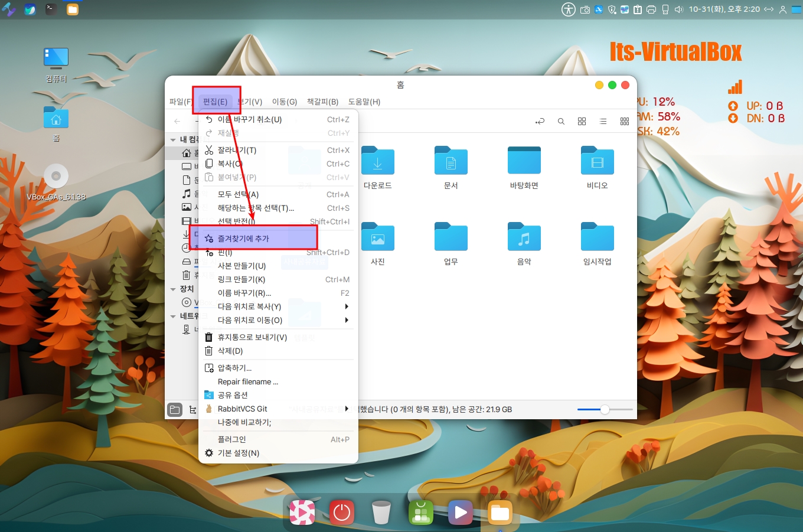
Task: Switch to compact view layout
Action: click(625, 121)
